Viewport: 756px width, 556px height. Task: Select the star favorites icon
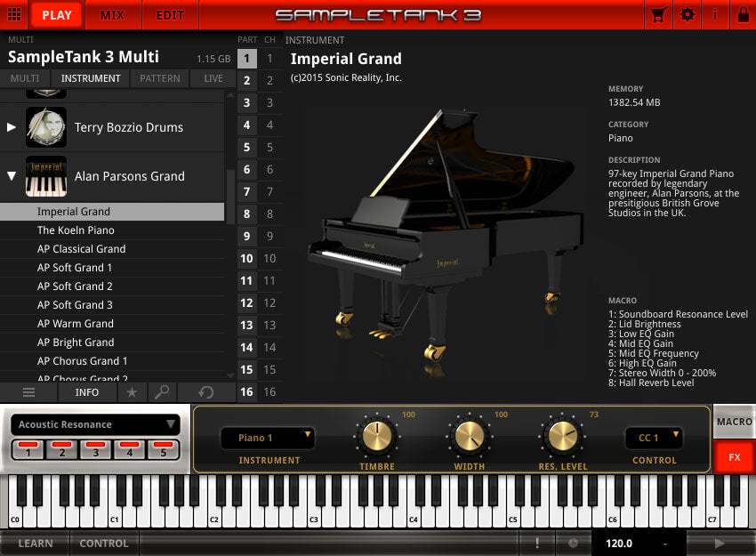coord(131,391)
